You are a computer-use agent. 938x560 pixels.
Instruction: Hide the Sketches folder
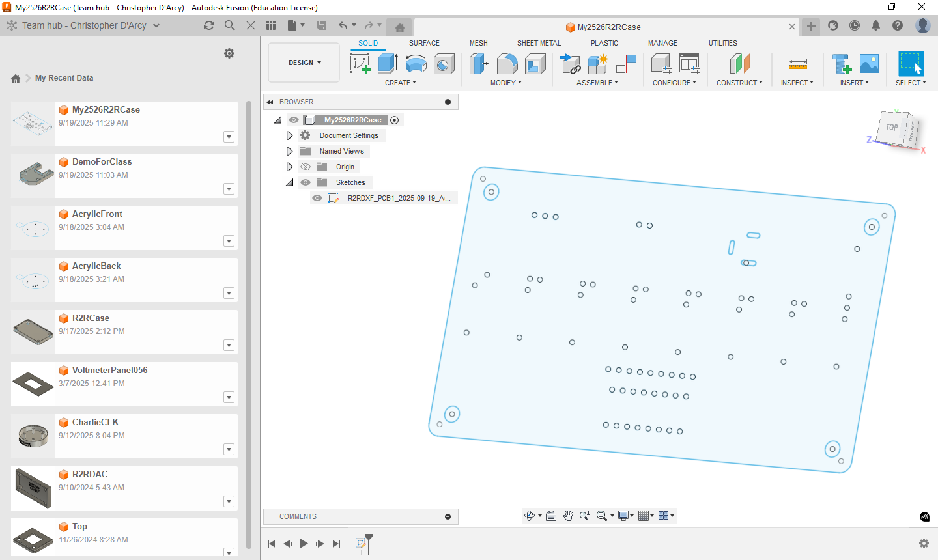coord(306,182)
